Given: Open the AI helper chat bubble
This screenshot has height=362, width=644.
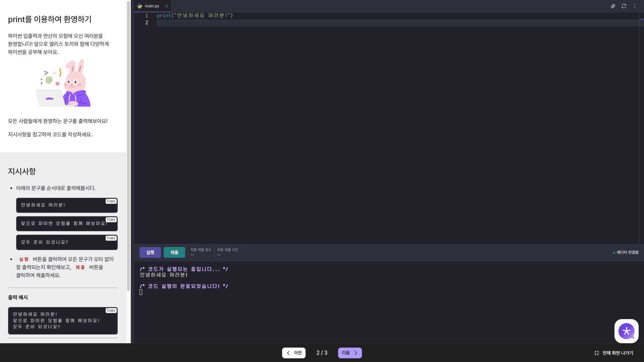Looking at the screenshot, I should point(626,331).
